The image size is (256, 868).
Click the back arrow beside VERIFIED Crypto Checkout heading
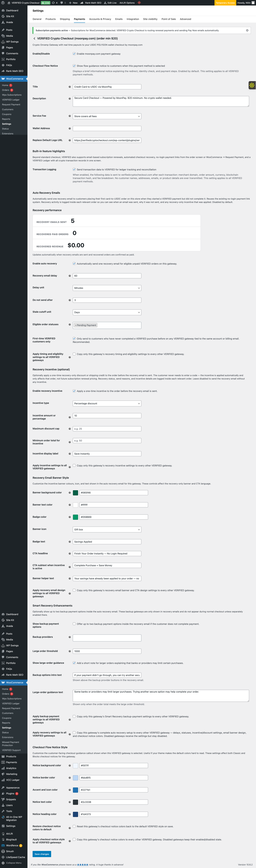[x=34, y=38]
